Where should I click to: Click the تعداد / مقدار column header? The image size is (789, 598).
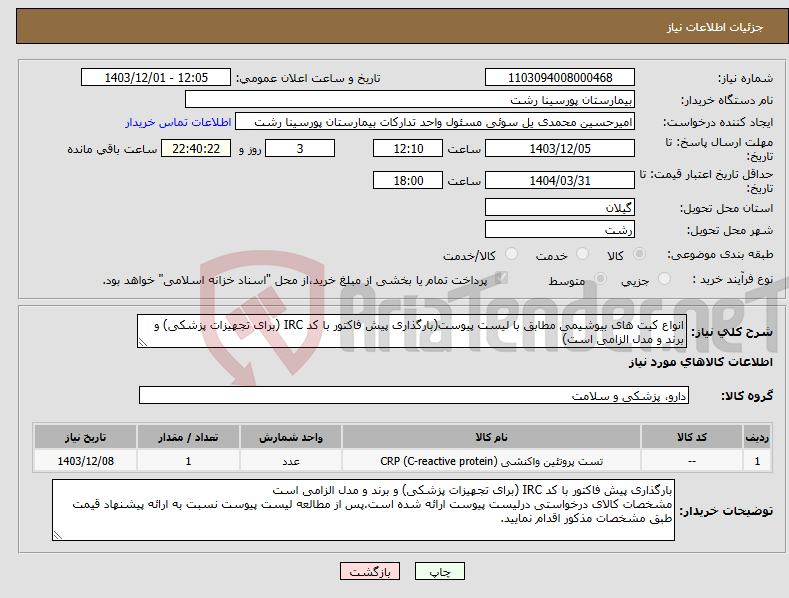tap(188, 437)
